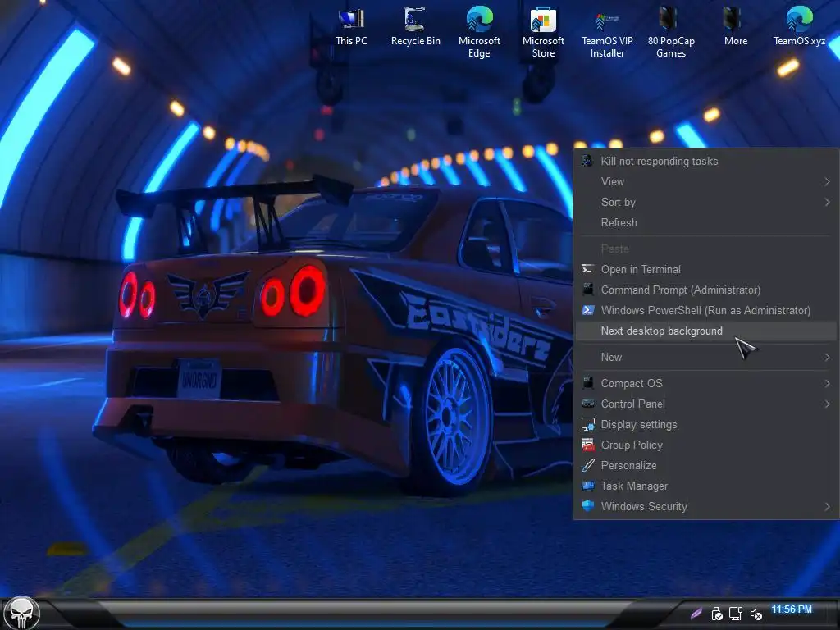Choose Personalize from the context menu

[x=705, y=465]
